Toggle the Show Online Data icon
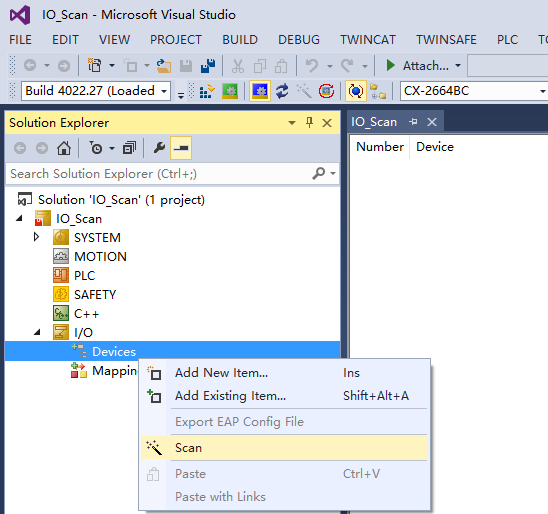This screenshot has height=514, width=548. click(355, 91)
